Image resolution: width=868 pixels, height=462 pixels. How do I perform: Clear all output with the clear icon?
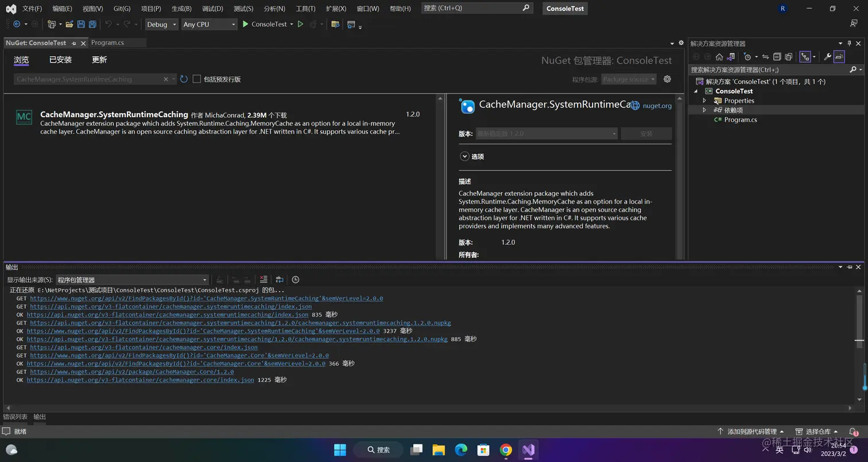(263, 280)
